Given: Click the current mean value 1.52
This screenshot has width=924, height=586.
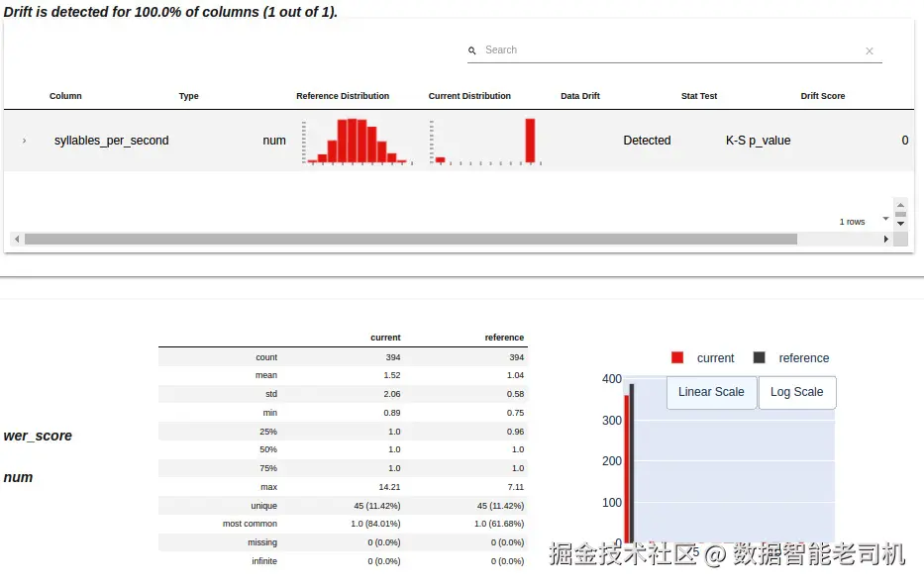Looking at the screenshot, I should [x=392, y=375].
